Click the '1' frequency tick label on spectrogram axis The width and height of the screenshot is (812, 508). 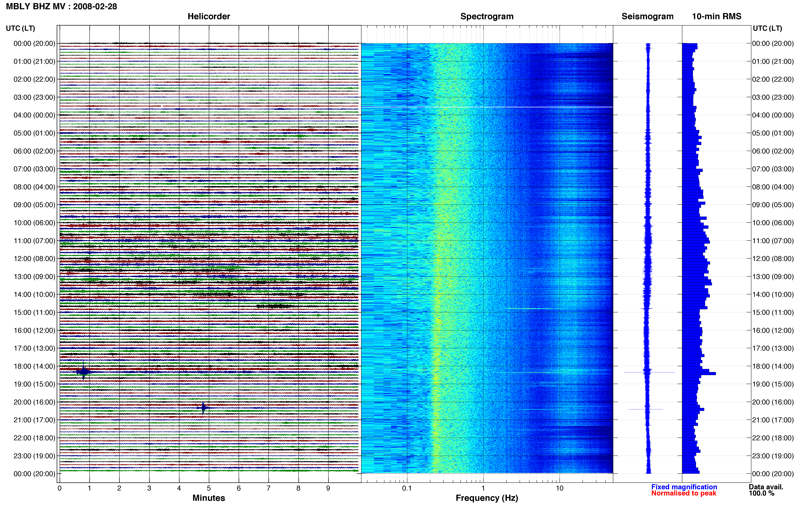point(483,488)
